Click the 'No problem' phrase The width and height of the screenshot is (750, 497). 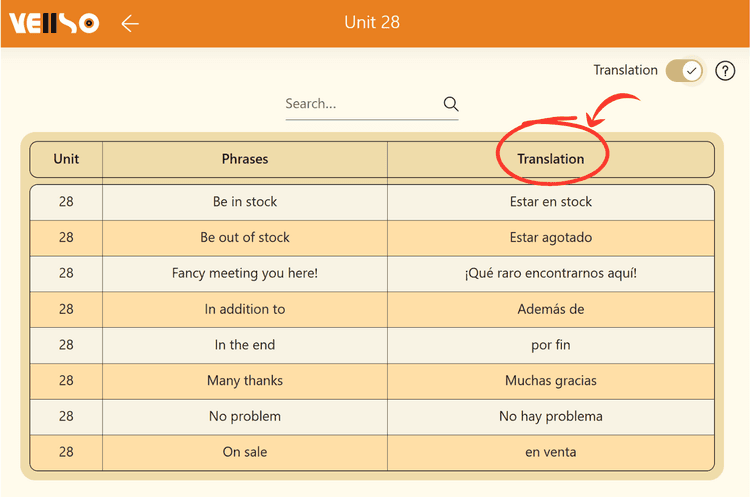coord(245,416)
